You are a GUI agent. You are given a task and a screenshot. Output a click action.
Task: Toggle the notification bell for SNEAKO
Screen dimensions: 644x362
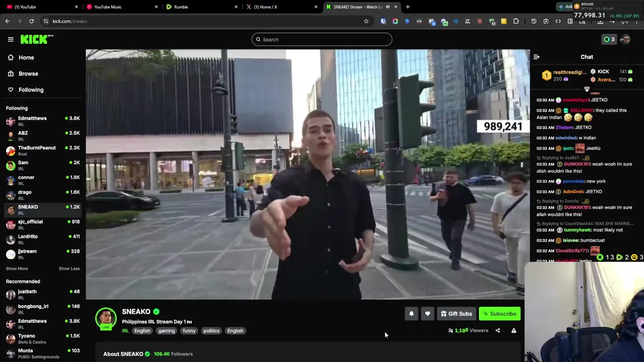[412, 314]
